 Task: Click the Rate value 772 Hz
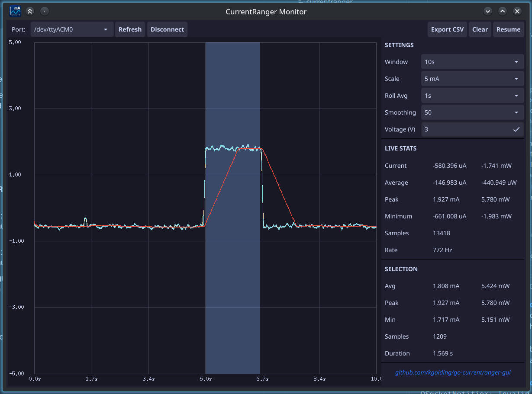[x=442, y=250]
